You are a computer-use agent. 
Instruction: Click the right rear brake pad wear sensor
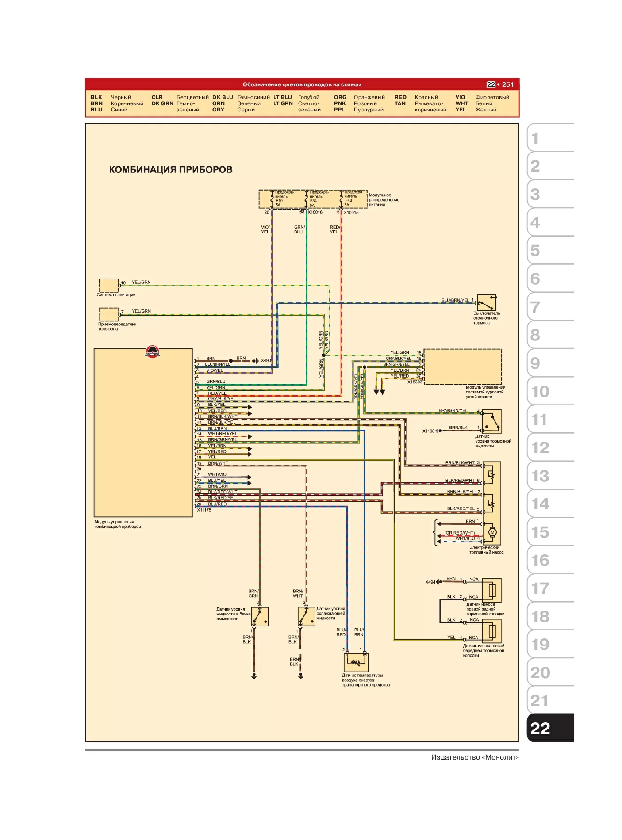coord(491,590)
